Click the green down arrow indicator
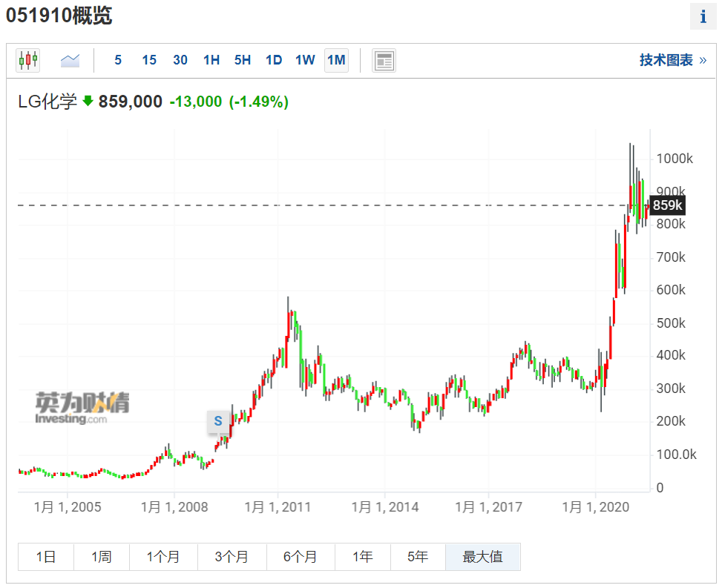 coord(88,101)
